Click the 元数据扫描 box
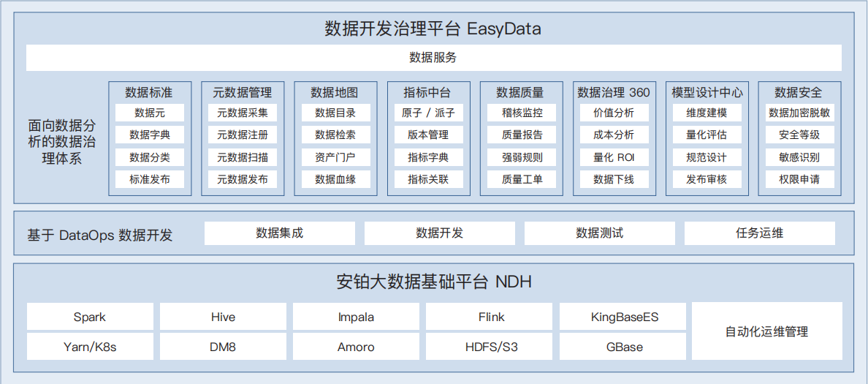The height and width of the screenshot is (384, 868). [243, 157]
